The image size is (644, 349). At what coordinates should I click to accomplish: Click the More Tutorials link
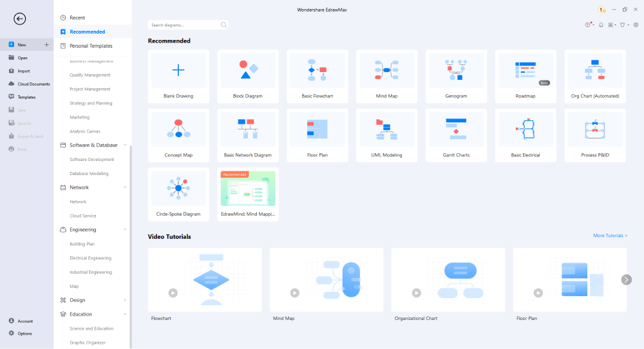tap(610, 236)
